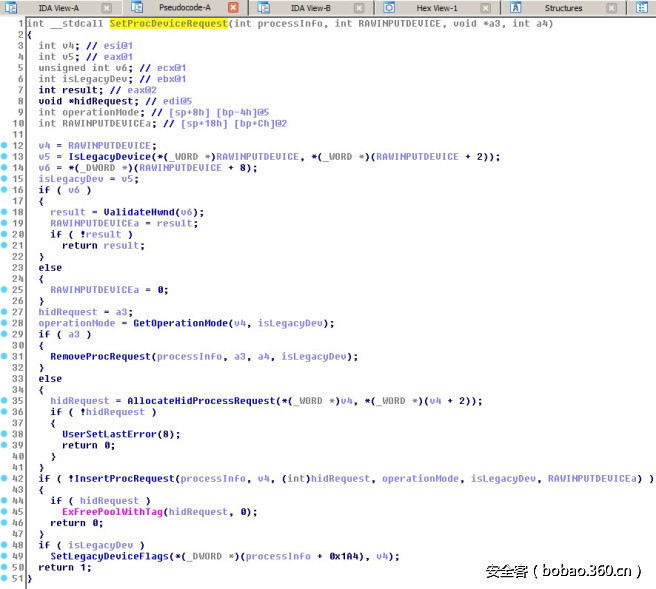
Task: Toggle breakpoint dot on line 31
Action: tap(4, 356)
